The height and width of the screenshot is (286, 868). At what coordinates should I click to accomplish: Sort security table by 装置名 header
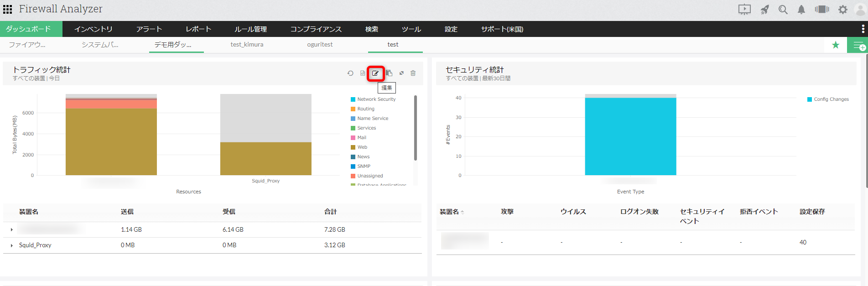tap(449, 212)
